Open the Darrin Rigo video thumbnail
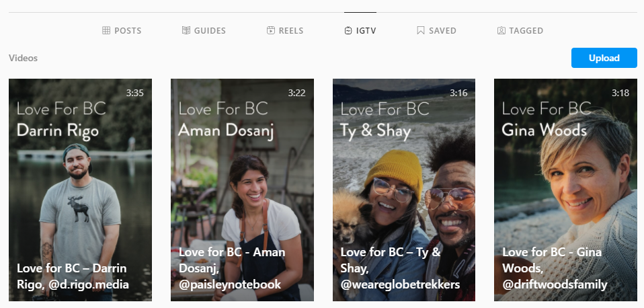644x308 pixels. point(80,182)
